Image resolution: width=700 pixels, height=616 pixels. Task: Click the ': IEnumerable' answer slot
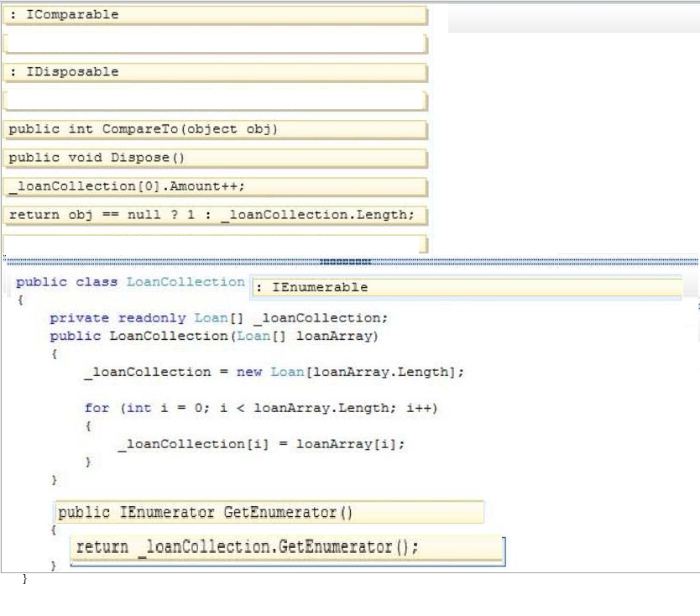[x=467, y=288]
